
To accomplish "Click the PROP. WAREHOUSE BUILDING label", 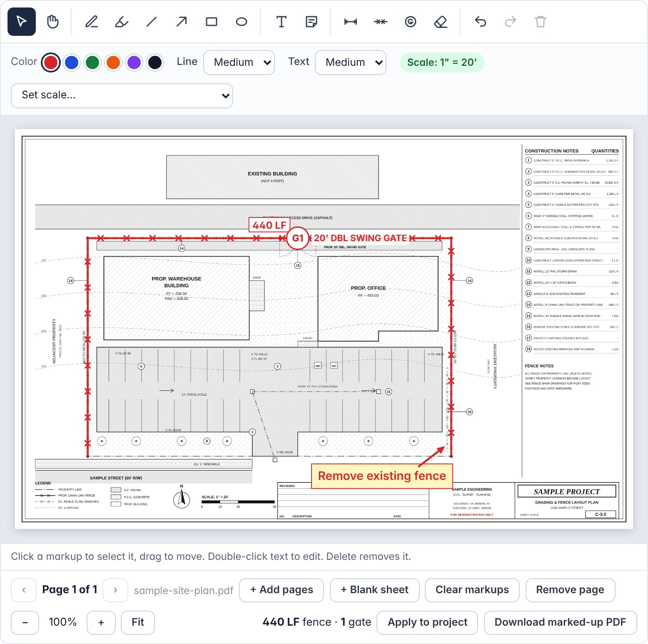I will point(177,282).
